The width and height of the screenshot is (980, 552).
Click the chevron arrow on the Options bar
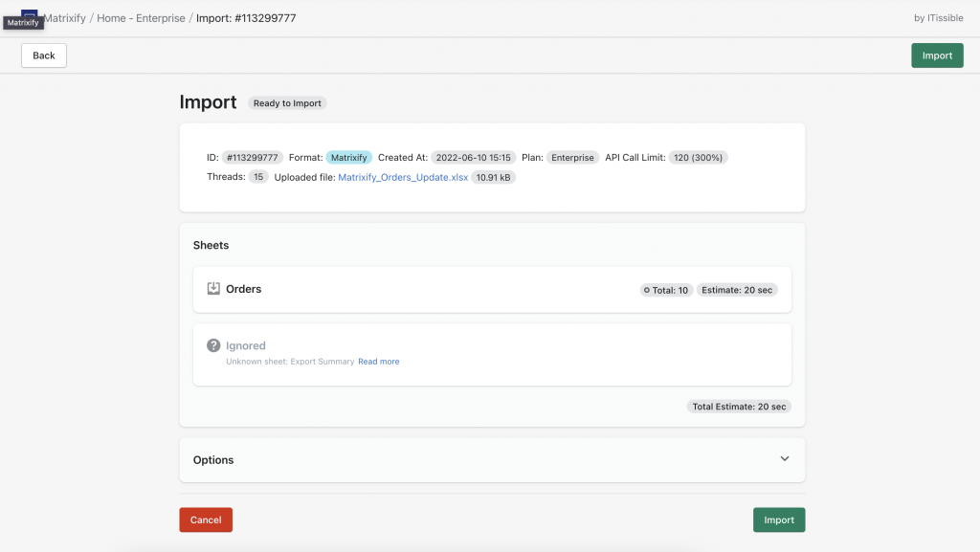[x=784, y=459]
